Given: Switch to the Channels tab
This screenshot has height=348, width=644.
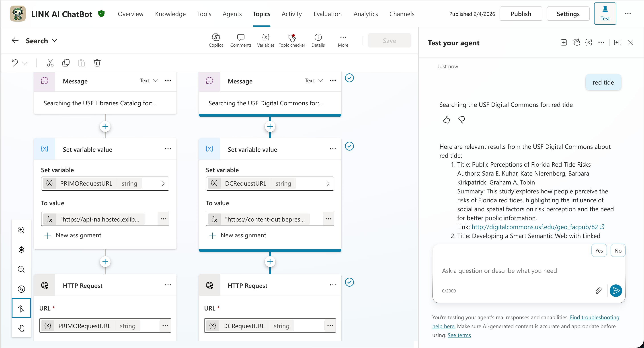Looking at the screenshot, I should coord(402,14).
